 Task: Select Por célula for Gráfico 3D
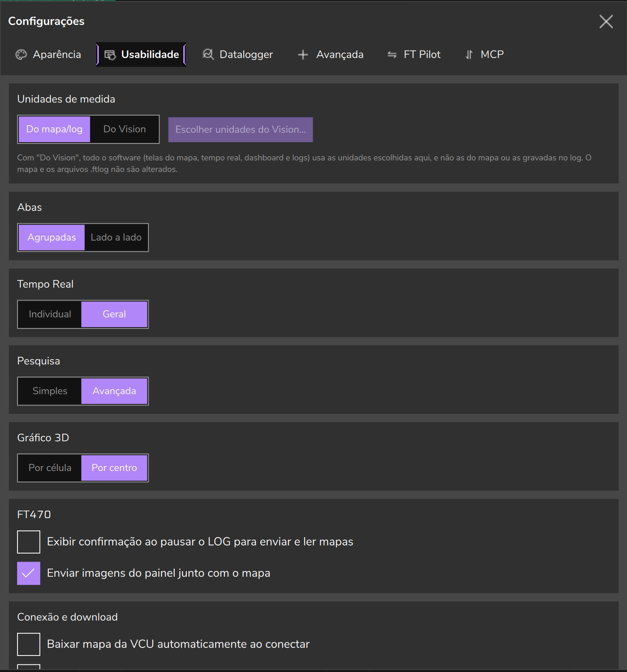(50, 468)
